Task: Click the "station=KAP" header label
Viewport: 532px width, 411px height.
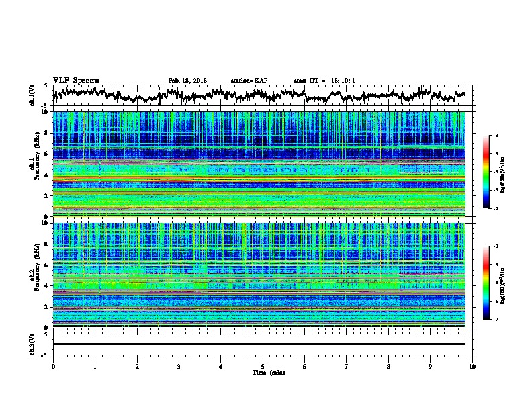Action: pos(249,81)
